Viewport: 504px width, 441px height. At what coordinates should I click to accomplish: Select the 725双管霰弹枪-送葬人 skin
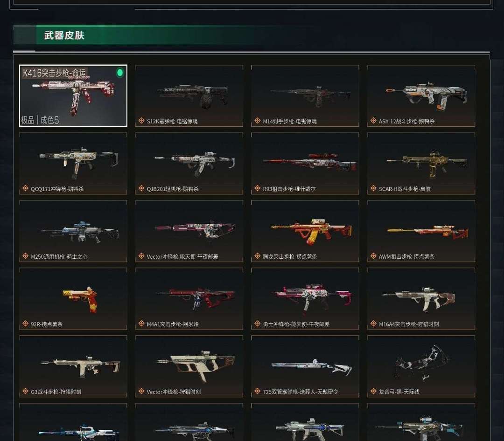[x=305, y=366]
